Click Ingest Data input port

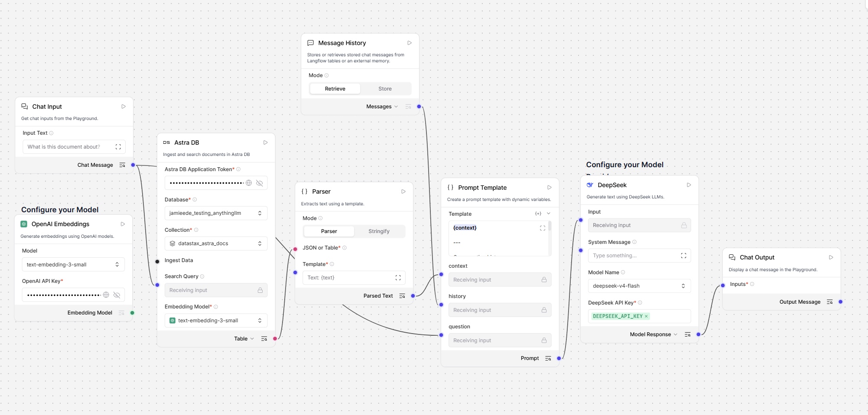click(x=157, y=261)
